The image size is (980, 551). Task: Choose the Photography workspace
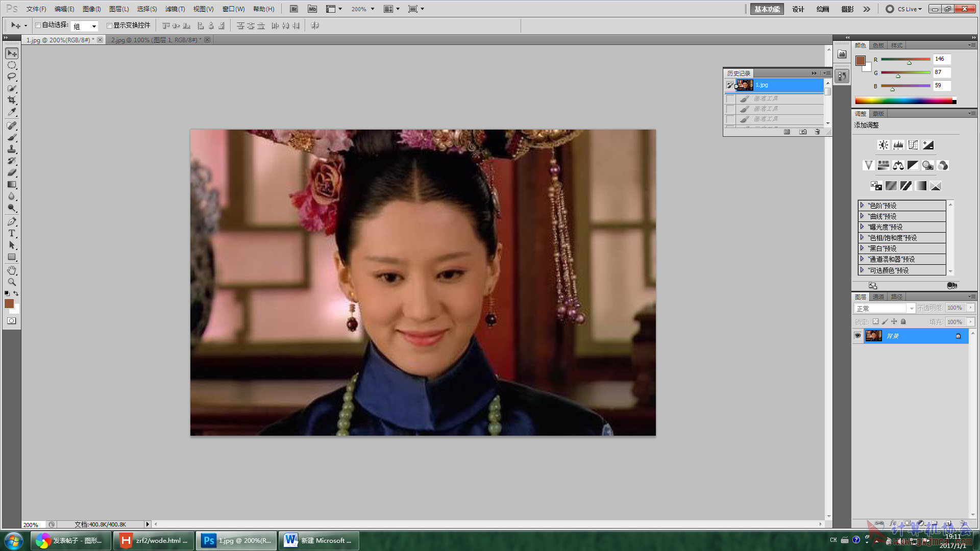point(847,9)
